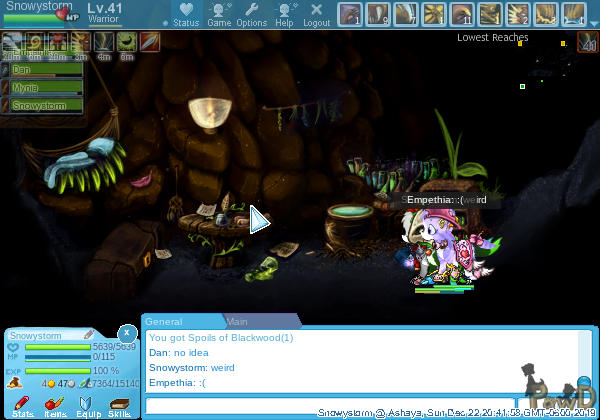This screenshot has width=600, height=420.
Task: Click the Logout button
Action: (316, 13)
